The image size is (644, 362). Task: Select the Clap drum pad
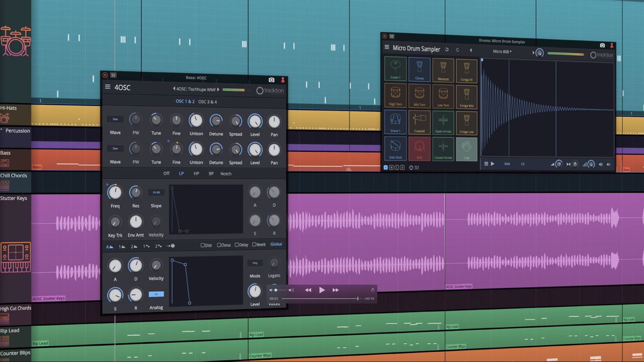467,149
